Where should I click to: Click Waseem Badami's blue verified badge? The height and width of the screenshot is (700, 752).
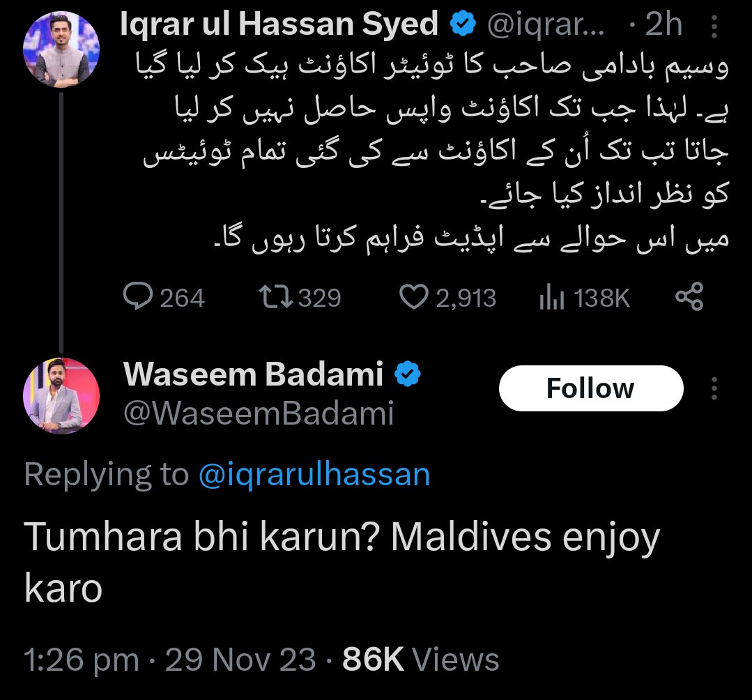tap(407, 374)
